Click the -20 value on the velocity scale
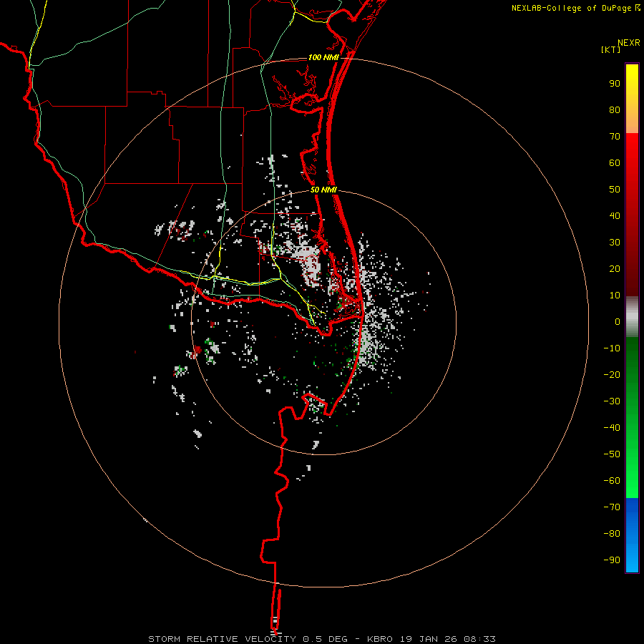This screenshot has width=644, height=644. pos(612,375)
